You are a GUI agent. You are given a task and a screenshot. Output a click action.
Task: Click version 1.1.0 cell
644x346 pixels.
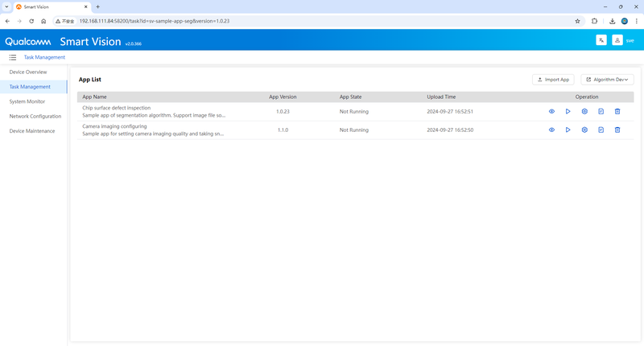point(283,130)
